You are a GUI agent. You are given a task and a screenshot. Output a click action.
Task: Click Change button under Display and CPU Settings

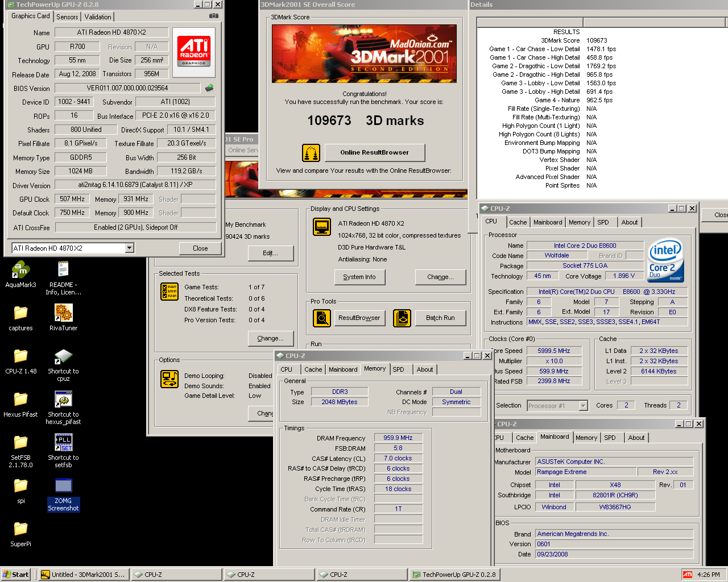(x=440, y=277)
